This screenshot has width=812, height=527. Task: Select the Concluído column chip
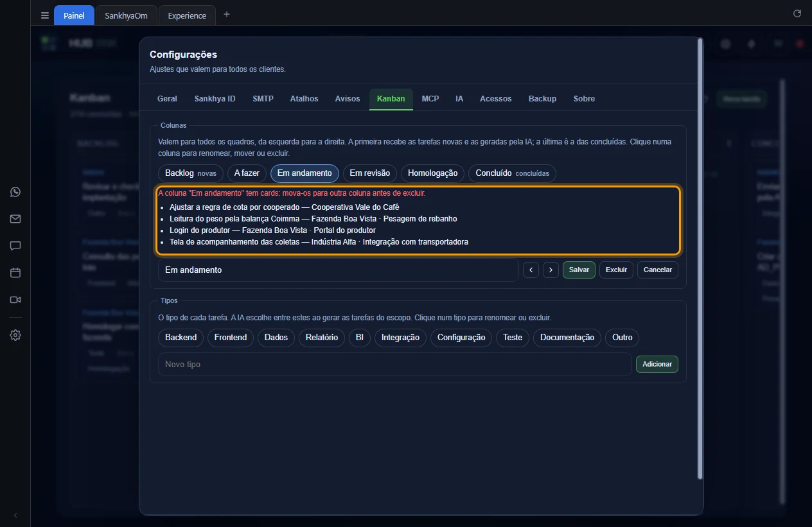[x=513, y=173]
